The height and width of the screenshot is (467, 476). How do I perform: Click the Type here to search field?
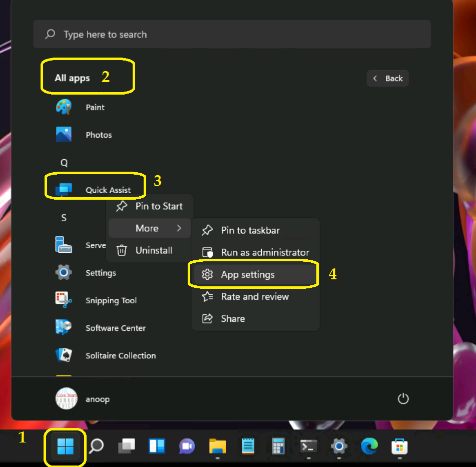[x=232, y=35]
